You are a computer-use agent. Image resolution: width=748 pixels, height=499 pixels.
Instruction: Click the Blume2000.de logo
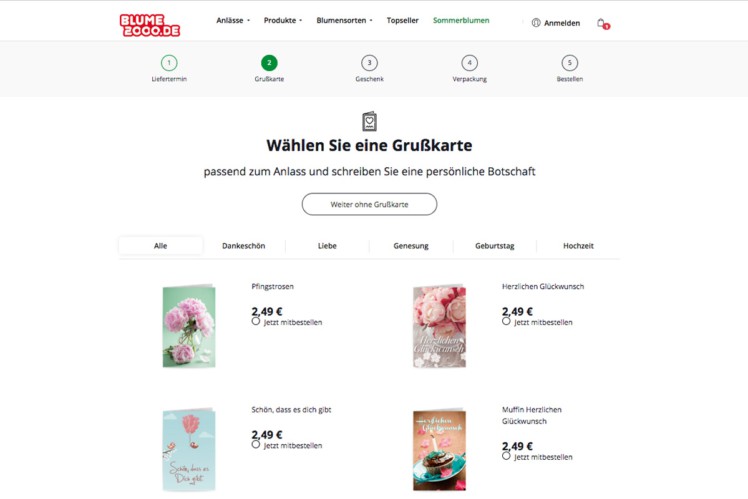point(150,25)
